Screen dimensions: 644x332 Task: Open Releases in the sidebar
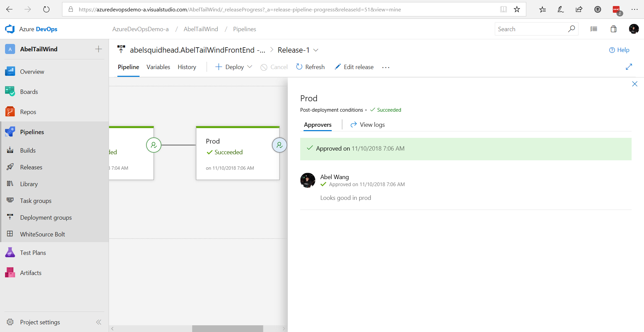click(31, 167)
